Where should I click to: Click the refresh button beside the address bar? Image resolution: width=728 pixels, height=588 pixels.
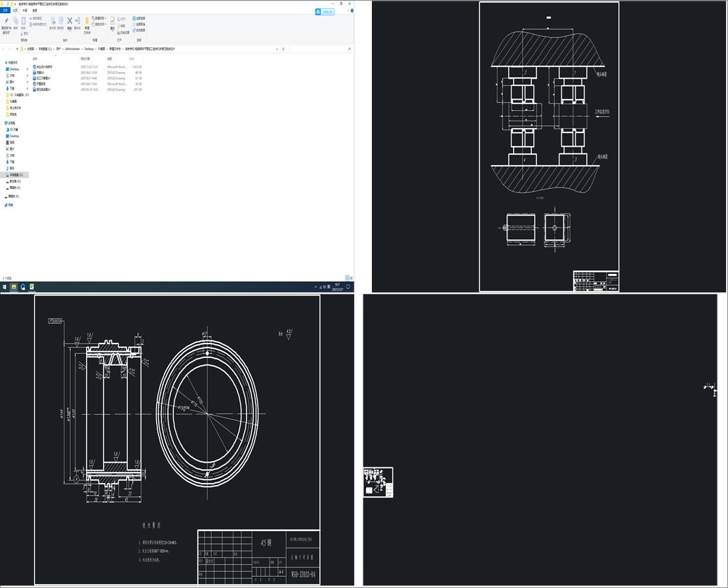(x=283, y=49)
